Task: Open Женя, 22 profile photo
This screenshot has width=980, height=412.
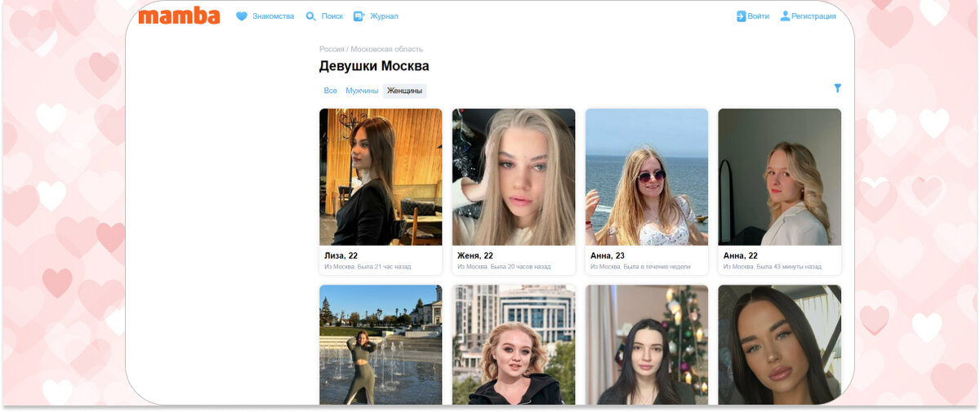Action: coord(514,177)
